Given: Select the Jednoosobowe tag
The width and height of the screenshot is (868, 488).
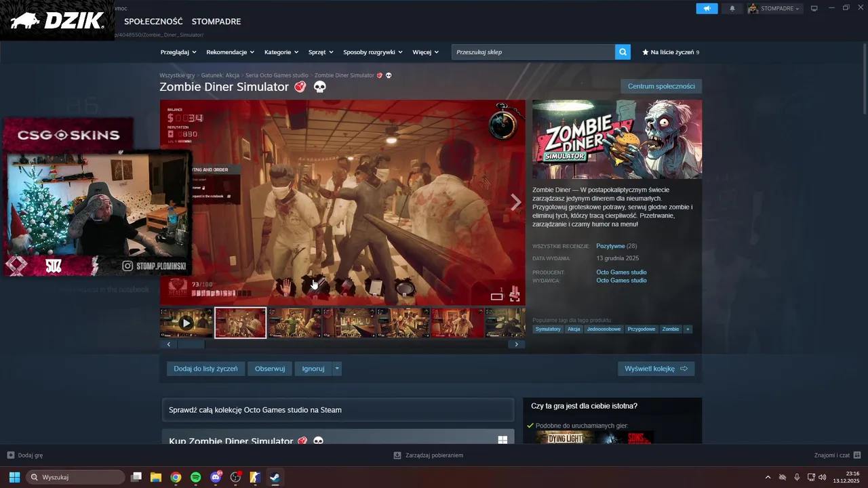Looking at the screenshot, I should pyautogui.click(x=604, y=329).
